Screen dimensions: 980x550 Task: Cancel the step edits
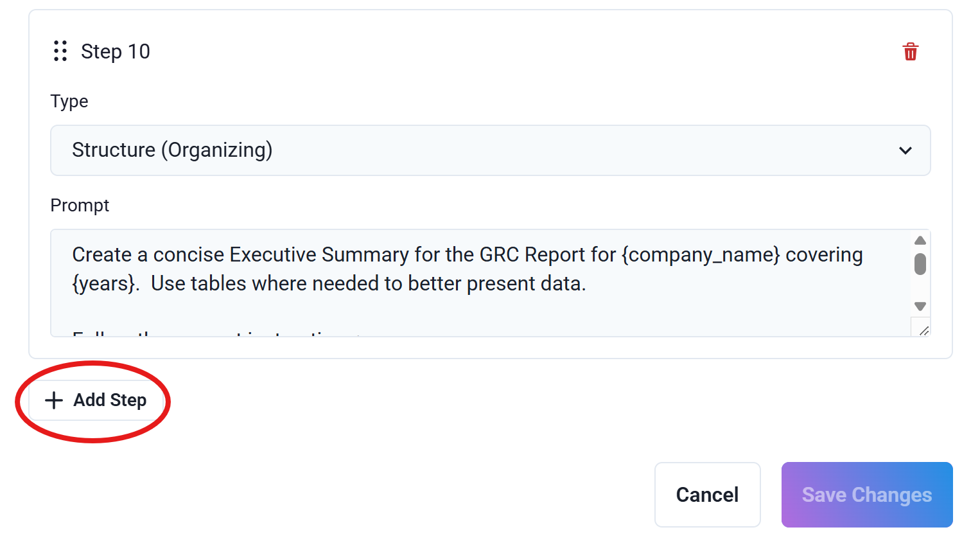click(x=708, y=495)
